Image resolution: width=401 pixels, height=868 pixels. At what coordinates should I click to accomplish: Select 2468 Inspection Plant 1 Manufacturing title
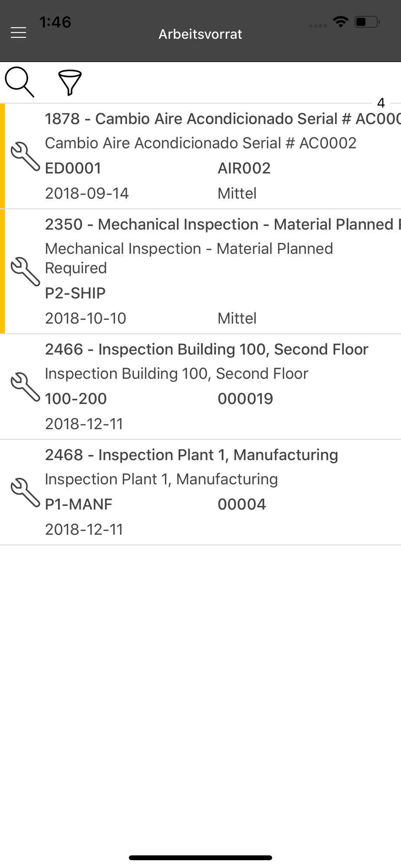[191, 455]
